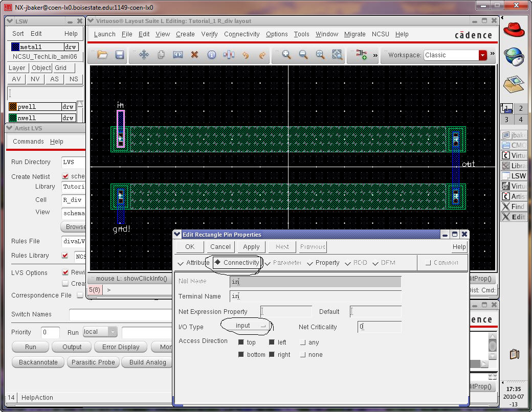
Task: Toggle the 'top' access direction checkbox
Action: pyautogui.click(x=241, y=342)
